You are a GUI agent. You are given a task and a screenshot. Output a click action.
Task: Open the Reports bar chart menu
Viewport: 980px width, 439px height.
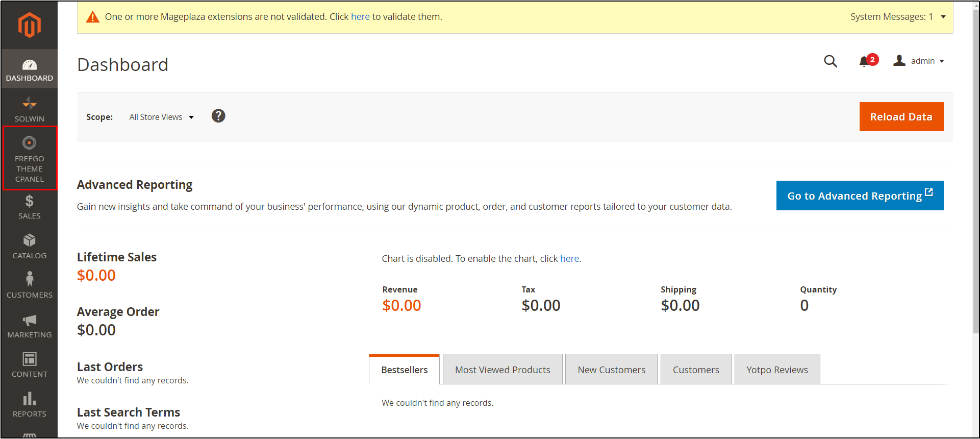(29, 405)
